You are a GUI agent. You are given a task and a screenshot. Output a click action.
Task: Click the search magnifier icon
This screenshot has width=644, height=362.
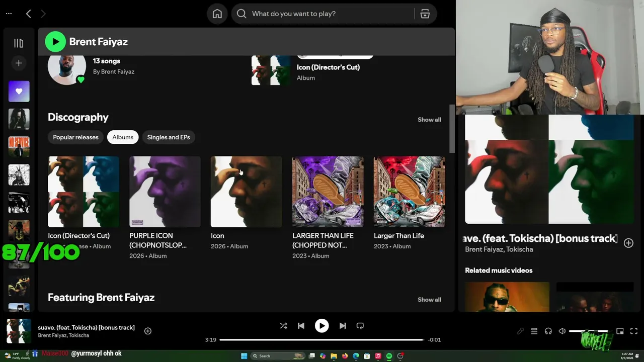tap(242, 14)
